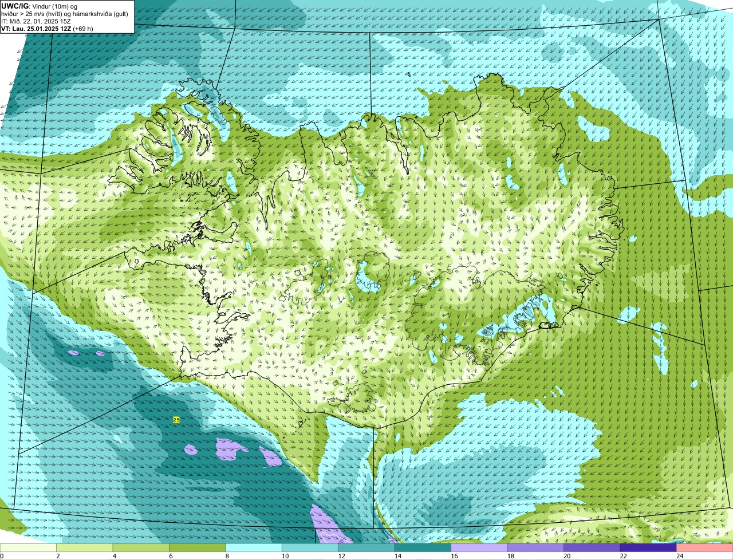Click the legend label '8'
Image resolution: width=733 pixels, height=560 pixels.
[x=227, y=556]
